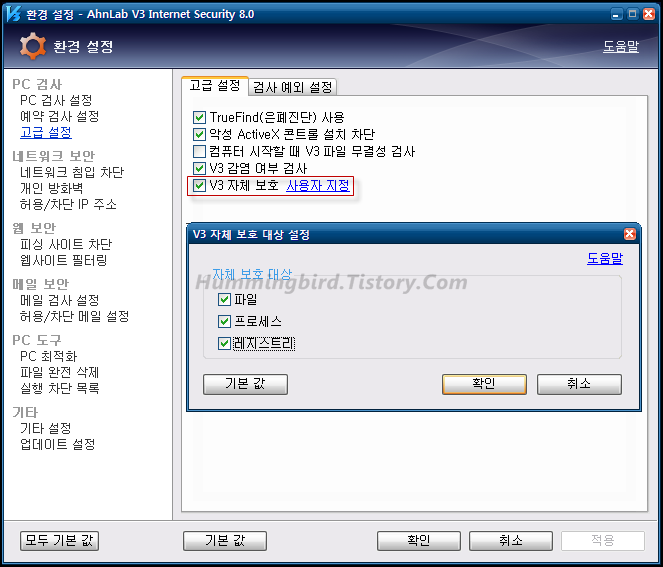Click 기본 값 button inside the dialog
This screenshot has width=663, height=567.
(x=245, y=384)
